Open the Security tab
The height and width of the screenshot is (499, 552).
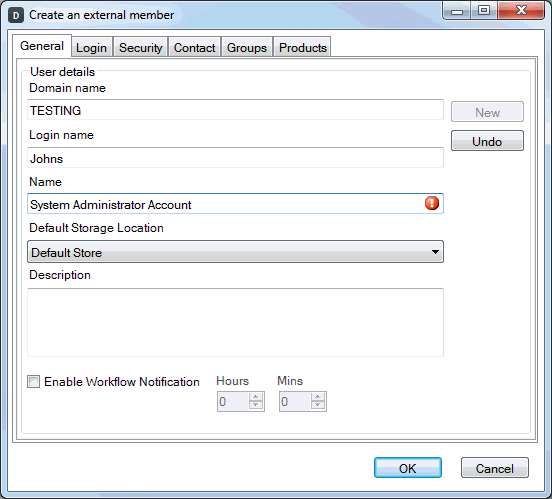click(140, 47)
